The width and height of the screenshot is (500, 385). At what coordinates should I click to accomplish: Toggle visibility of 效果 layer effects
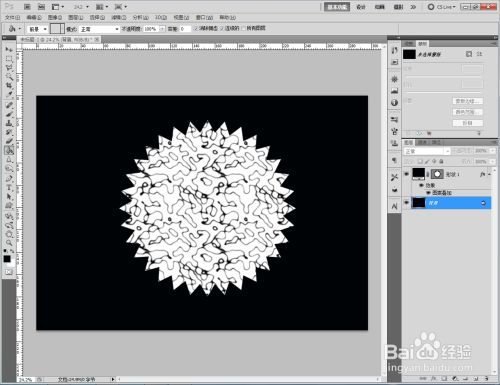point(421,185)
